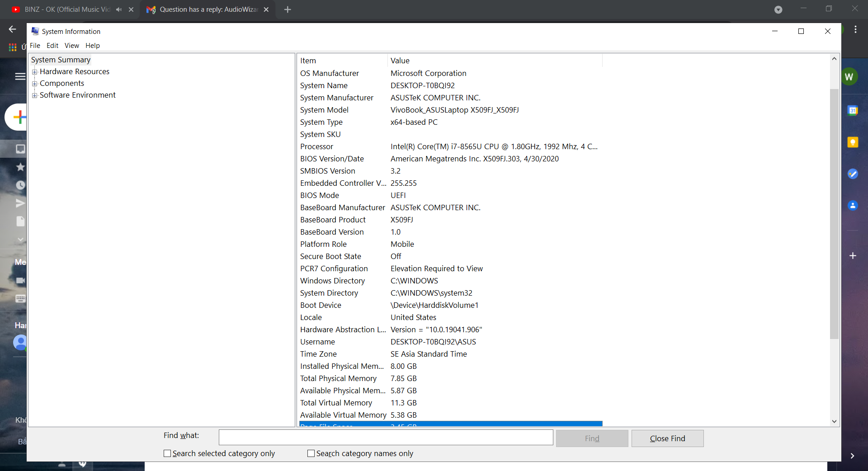Select the Total Physical Memory row

pos(450,378)
